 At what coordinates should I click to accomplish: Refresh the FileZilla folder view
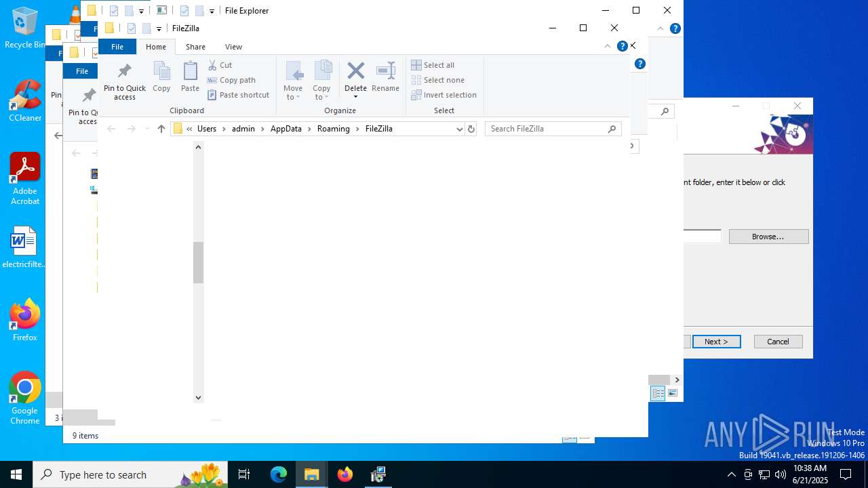coord(471,129)
